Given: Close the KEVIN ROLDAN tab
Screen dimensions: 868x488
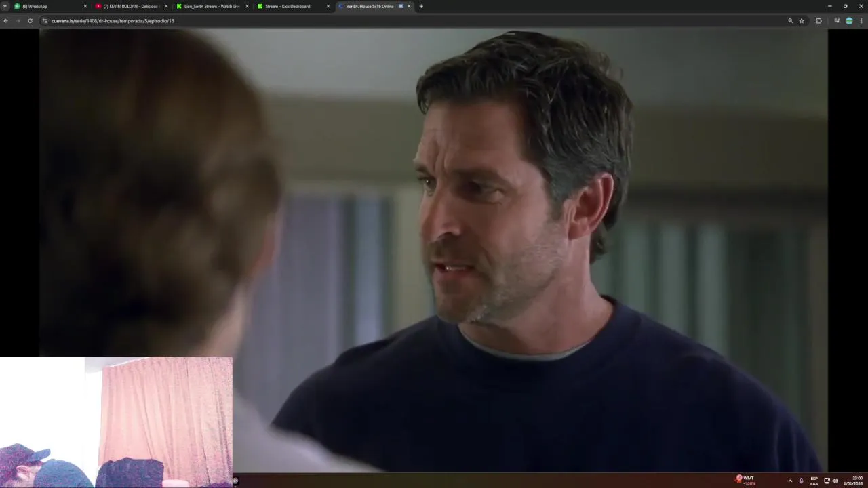Looking at the screenshot, I should click(166, 6).
